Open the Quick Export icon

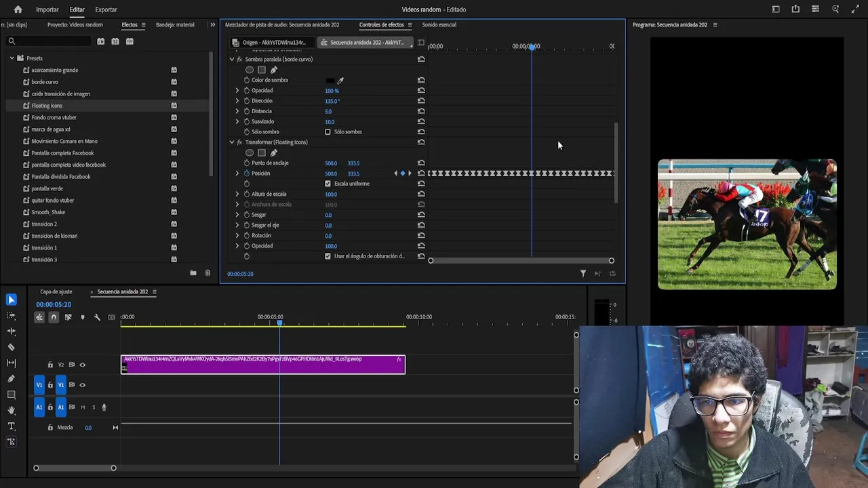[795, 9]
